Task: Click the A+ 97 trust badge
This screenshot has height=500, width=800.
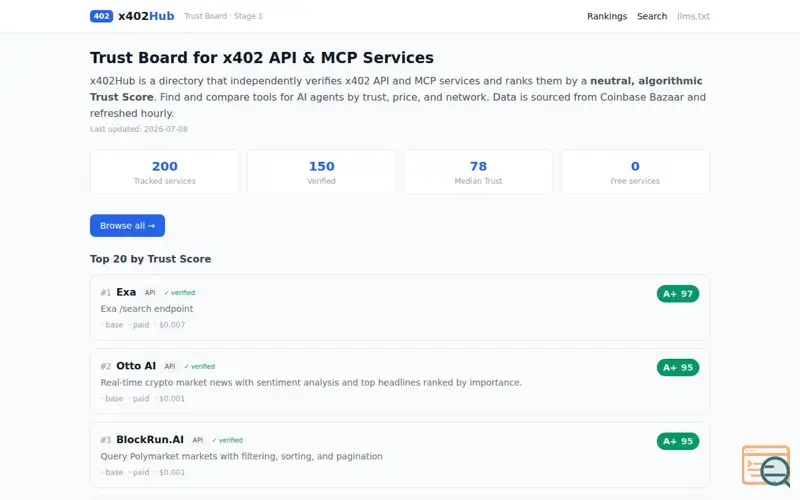Action: click(678, 294)
